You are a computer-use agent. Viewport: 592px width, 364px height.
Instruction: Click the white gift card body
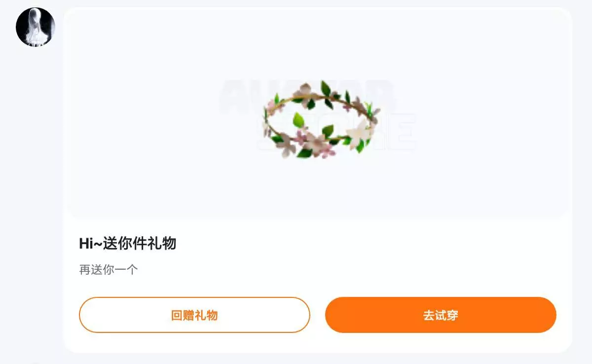point(318,180)
